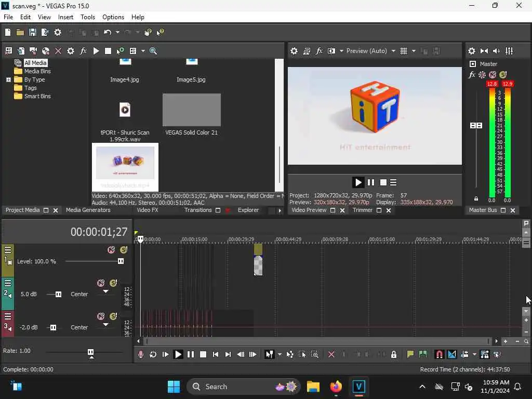Play the project in the Video Preview window
The image size is (532, 399).
point(358,182)
